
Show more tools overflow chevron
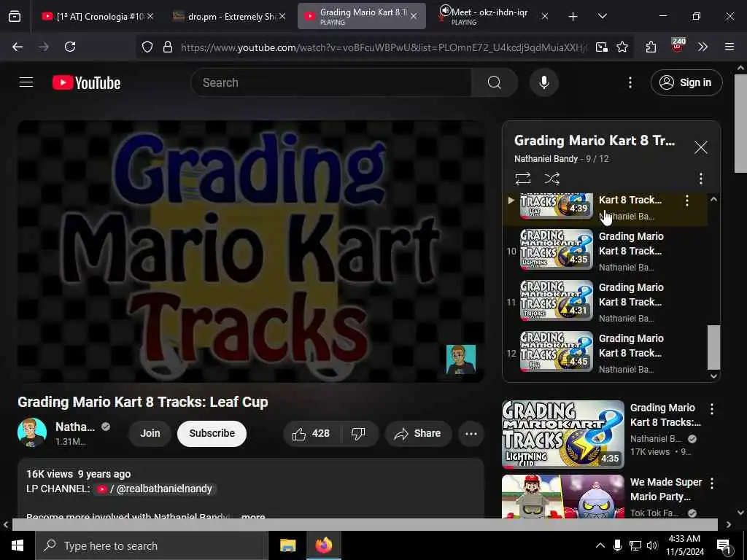pos(703,47)
